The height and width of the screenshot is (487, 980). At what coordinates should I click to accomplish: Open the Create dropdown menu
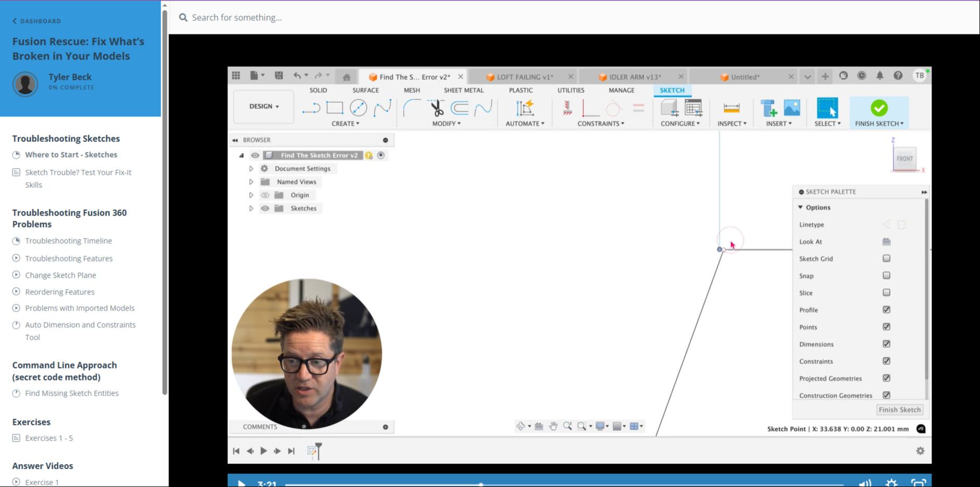[x=345, y=124]
